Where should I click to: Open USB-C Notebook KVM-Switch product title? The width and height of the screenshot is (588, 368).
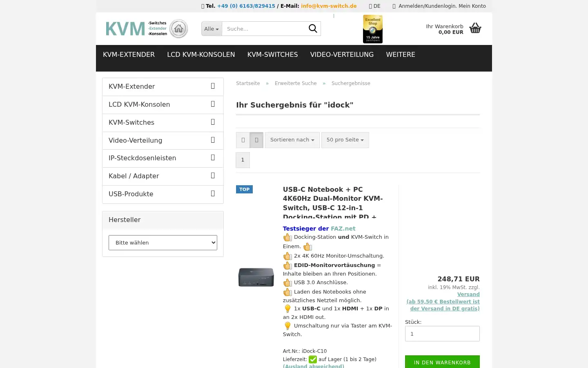334,203
